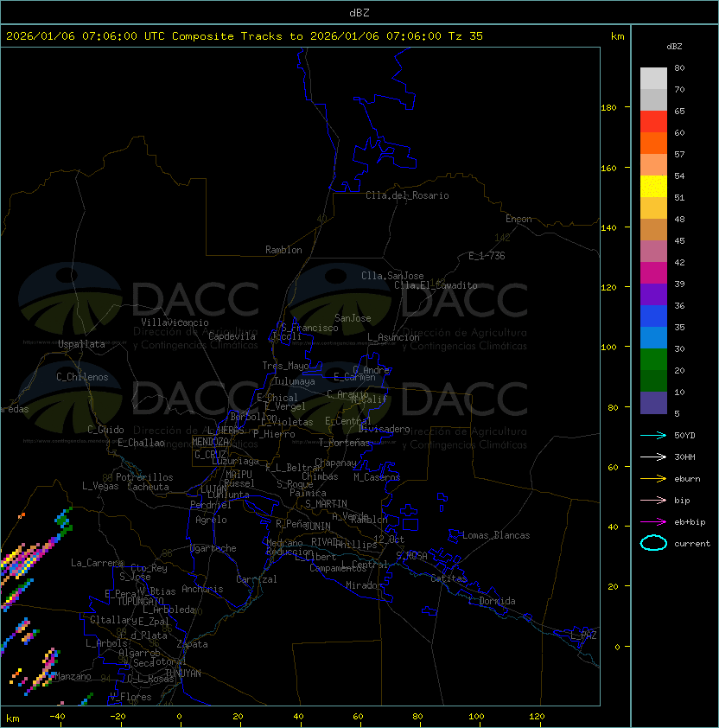719x728 pixels.
Task: Click the 'La_Carrera' map label
Action: [x=97, y=563]
